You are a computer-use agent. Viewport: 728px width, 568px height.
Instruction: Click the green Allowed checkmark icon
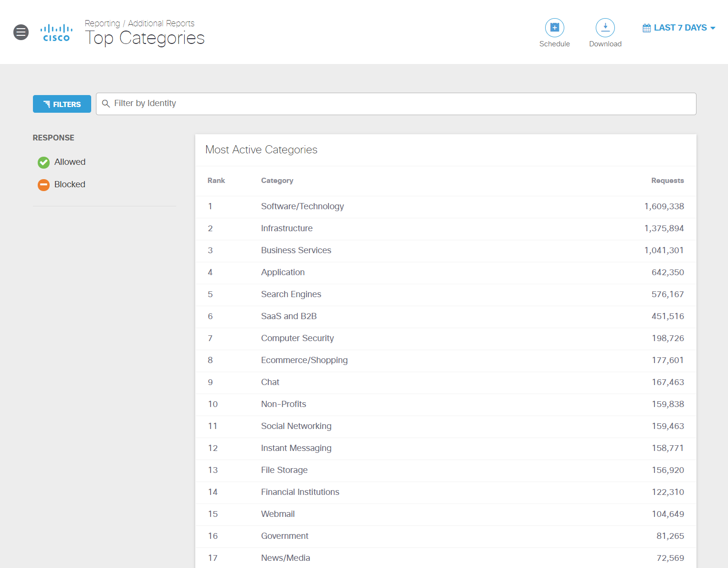tap(43, 162)
